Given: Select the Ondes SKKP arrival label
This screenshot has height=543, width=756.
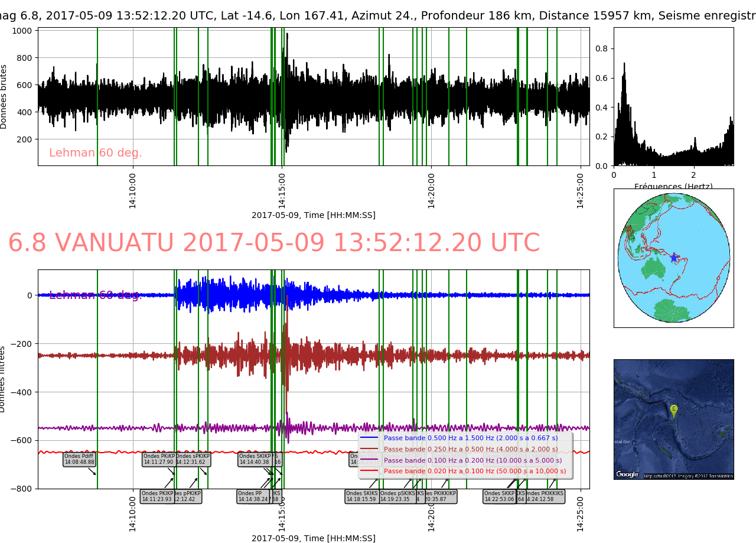Looking at the screenshot, I should pos(499,496).
